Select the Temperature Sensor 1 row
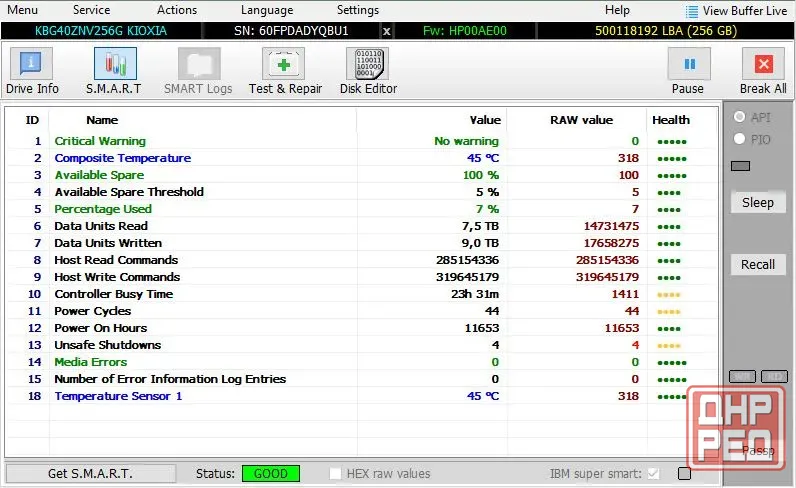 (x=361, y=396)
